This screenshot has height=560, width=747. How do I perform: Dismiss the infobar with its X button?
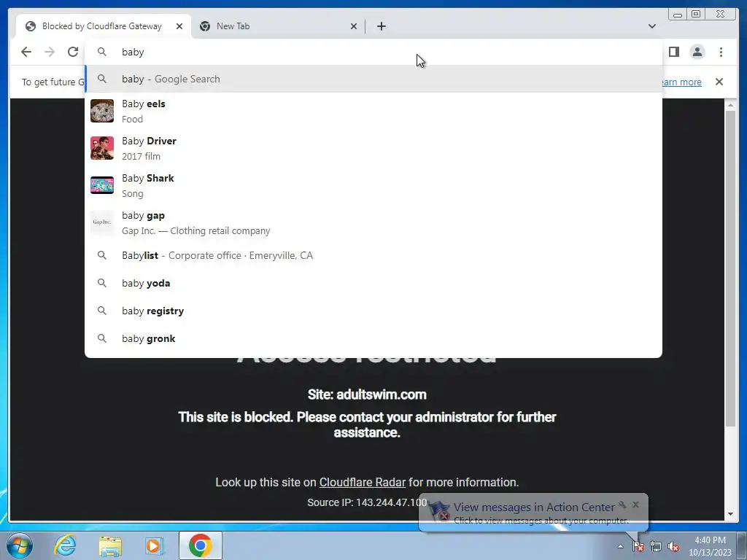pyautogui.click(x=719, y=82)
